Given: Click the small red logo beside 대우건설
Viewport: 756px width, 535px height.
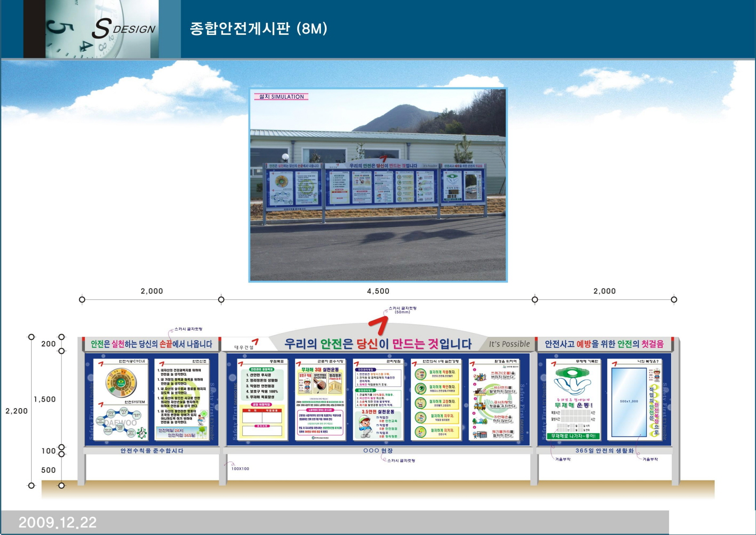Looking at the screenshot, I should click(255, 343).
